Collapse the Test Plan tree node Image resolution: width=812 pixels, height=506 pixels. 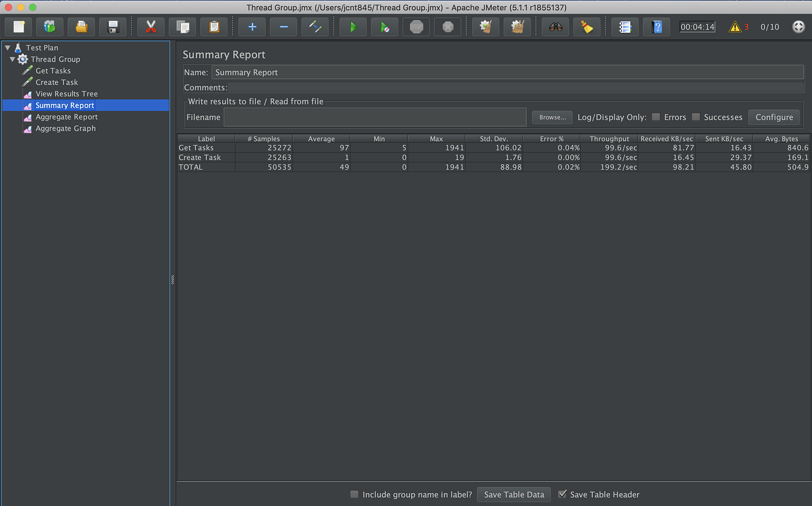pyautogui.click(x=7, y=47)
